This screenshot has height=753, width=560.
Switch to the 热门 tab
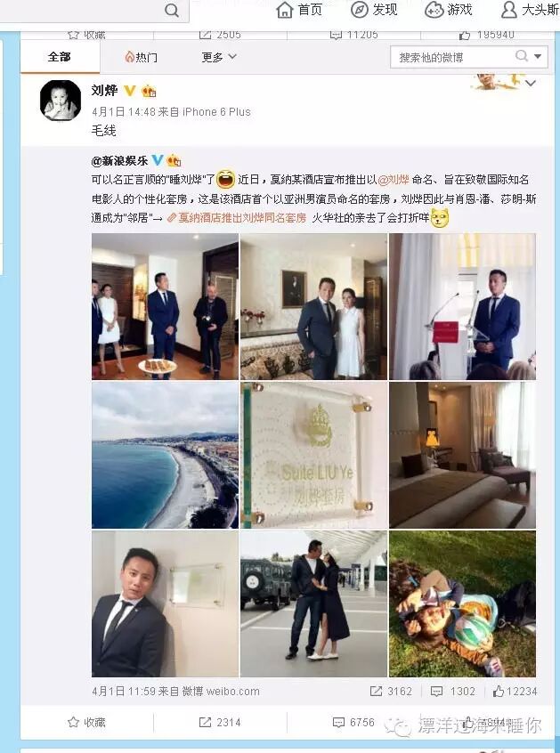(x=142, y=57)
